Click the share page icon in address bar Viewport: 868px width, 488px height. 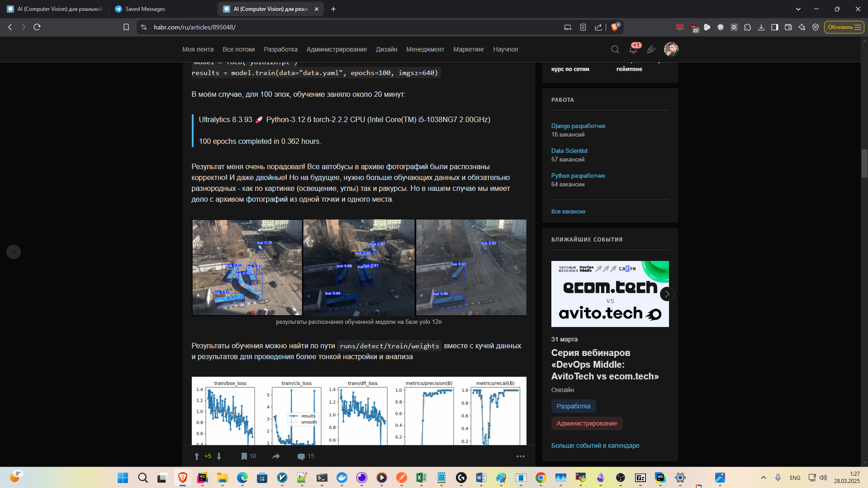[x=598, y=27]
